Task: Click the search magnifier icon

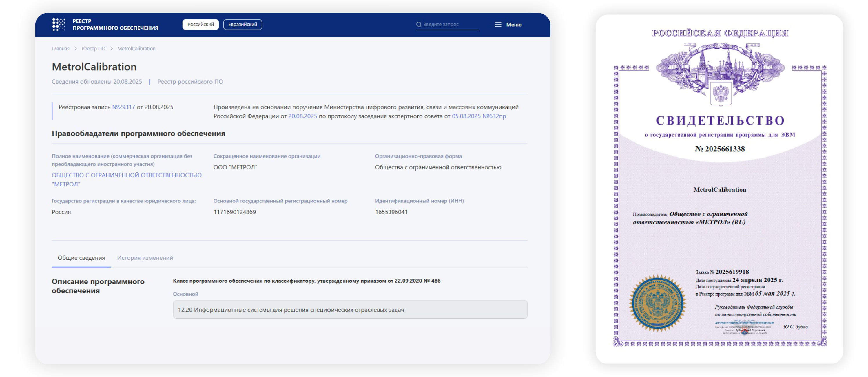Action: [x=418, y=24]
